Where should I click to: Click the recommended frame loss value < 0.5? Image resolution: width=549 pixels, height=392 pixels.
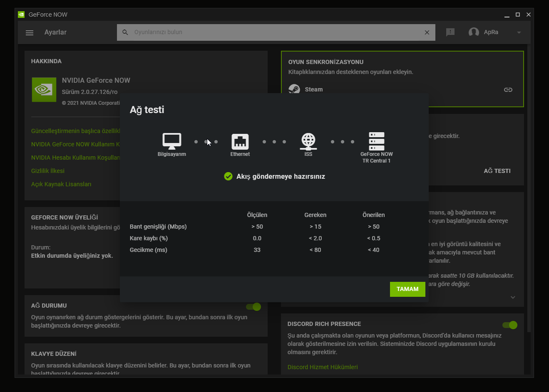tap(374, 238)
